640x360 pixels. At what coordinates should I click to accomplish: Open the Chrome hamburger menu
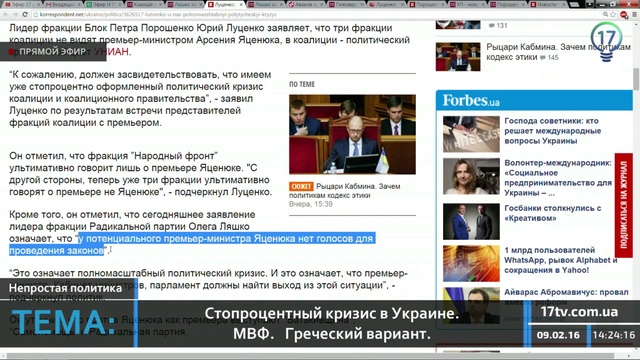(634, 14)
